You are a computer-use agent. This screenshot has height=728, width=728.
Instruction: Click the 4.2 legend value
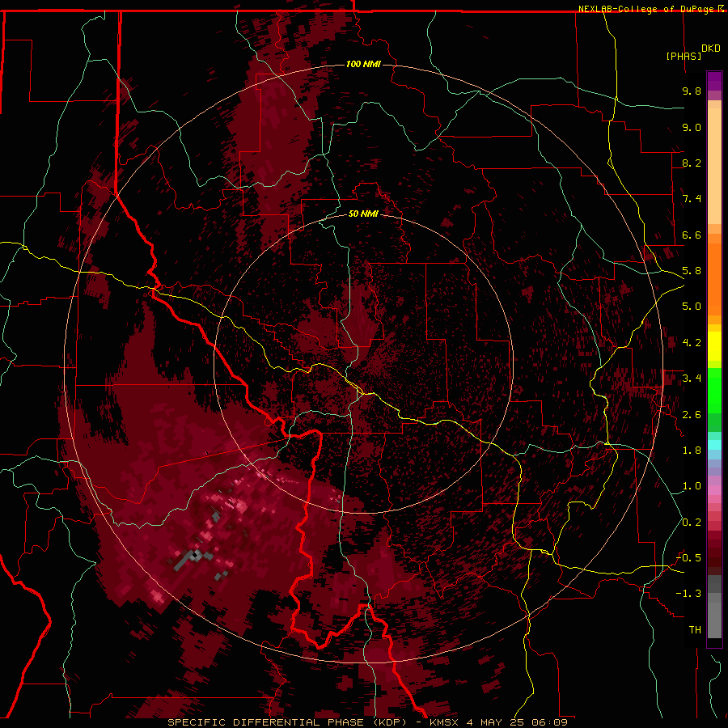(x=692, y=343)
